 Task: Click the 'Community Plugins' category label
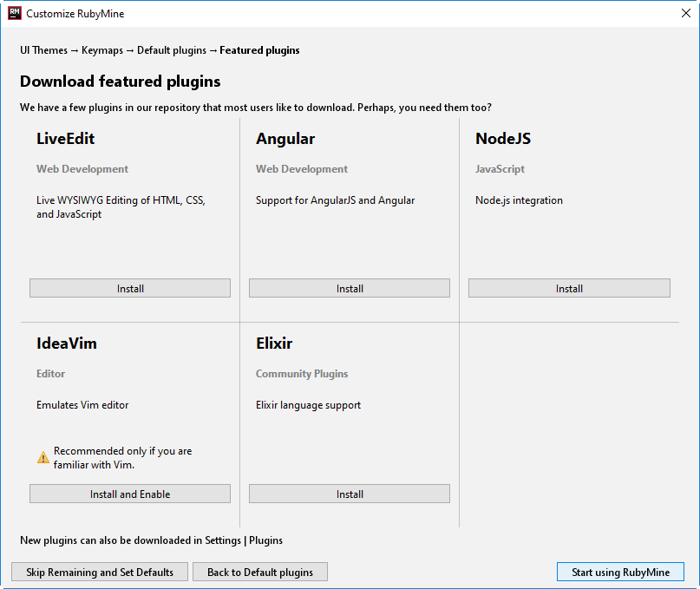302,374
